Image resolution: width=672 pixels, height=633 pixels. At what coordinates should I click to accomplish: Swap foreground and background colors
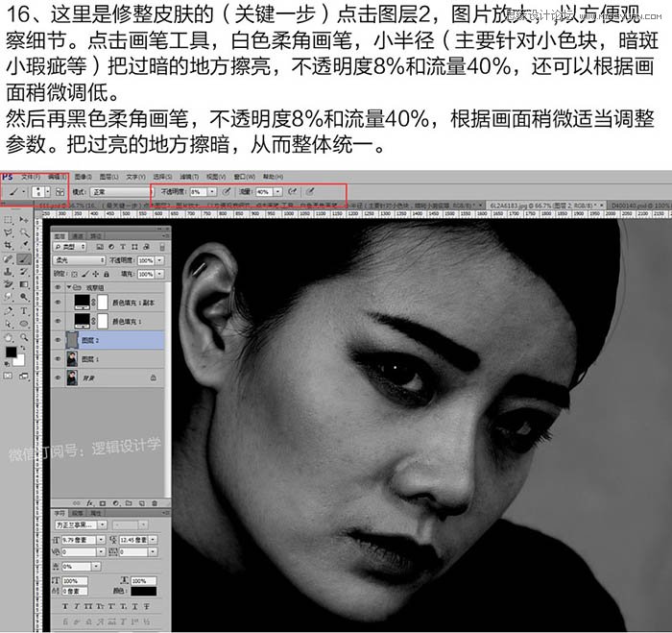(22, 348)
